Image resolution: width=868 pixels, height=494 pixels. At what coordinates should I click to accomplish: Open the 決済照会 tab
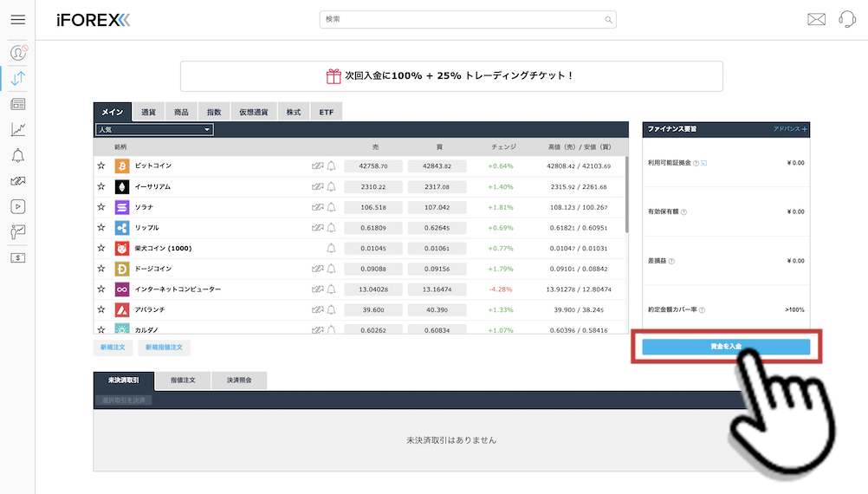pyautogui.click(x=239, y=380)
